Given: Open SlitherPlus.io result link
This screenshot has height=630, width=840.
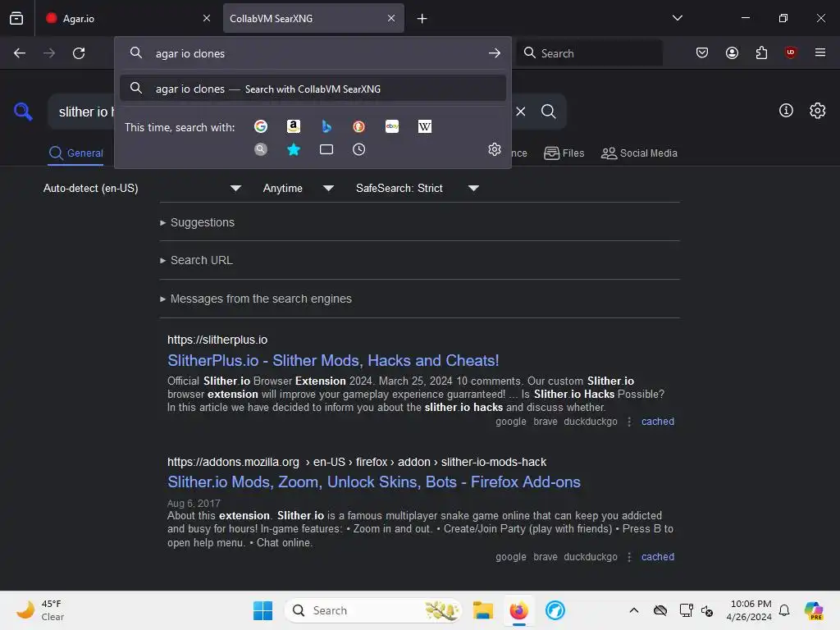Looking at the screenshot, I should tap(333, 361).
